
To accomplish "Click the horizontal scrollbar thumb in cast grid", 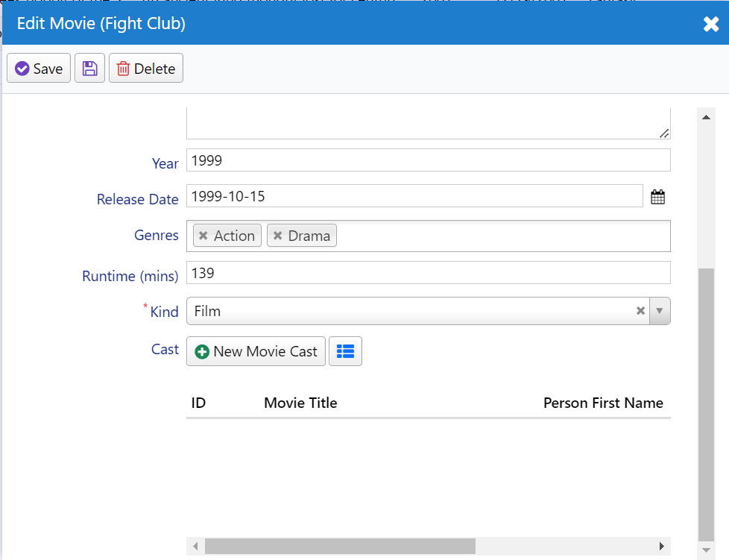I will pyautogui.click(x=341, y=546).
